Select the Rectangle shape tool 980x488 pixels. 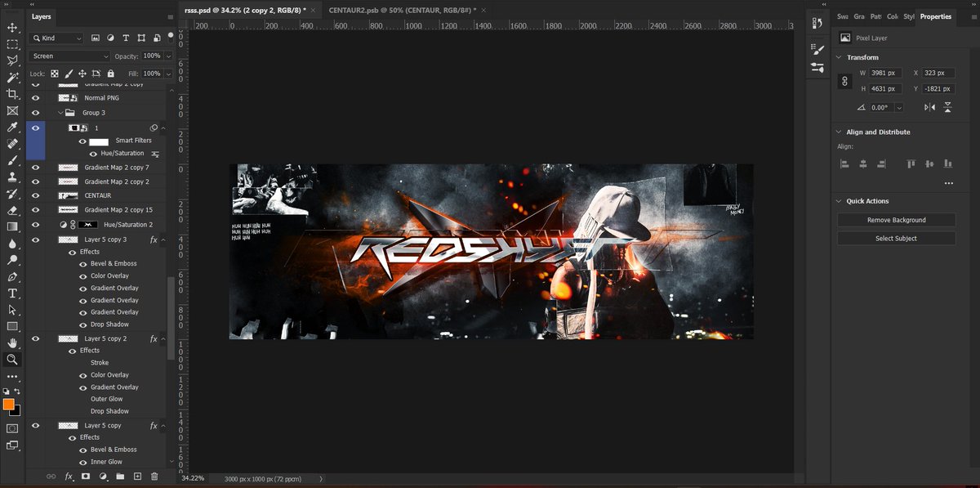pyautogui.click(x=12, y=326)
